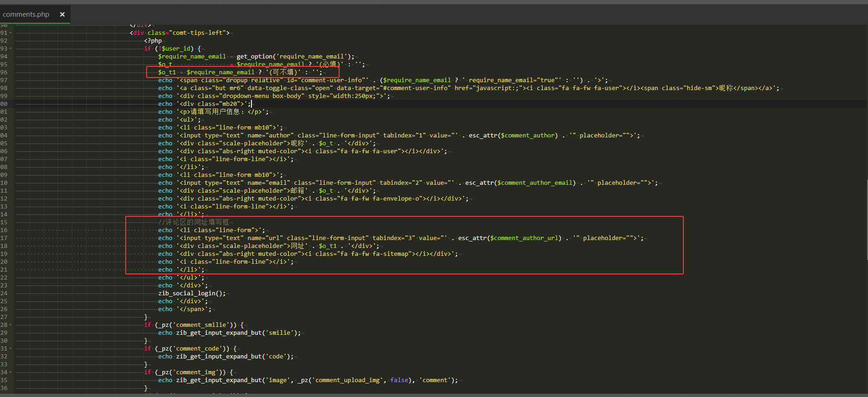
Task: Click the zib_get_input_expand_but('code') line
Action: tap(226, 357)
